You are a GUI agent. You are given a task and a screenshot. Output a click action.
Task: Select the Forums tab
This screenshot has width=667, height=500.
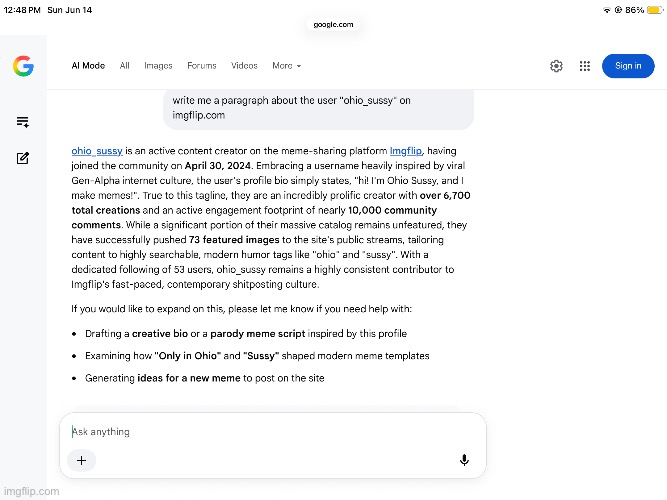pyautogui.click(x=202, y=66)
